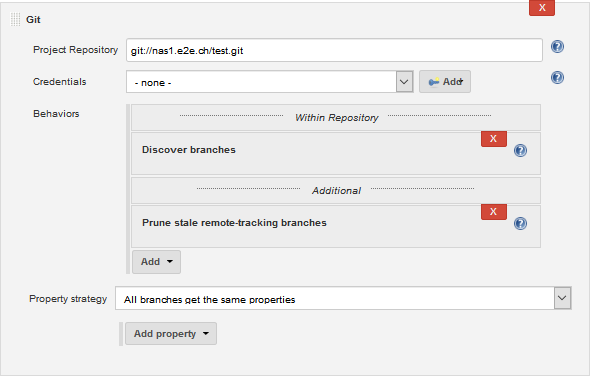Grab the drag handle next to Git
The image size is (590, 376).
click(15, 20)
